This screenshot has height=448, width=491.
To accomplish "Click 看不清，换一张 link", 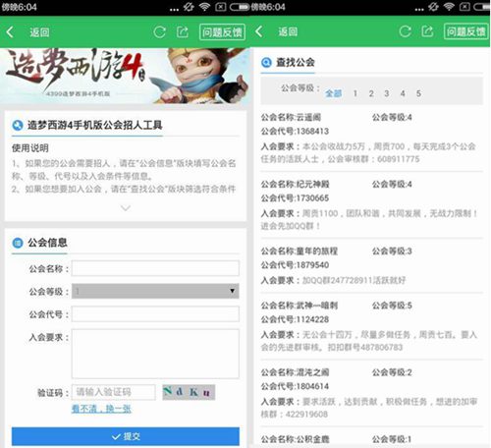I will [x=101, y=409].
